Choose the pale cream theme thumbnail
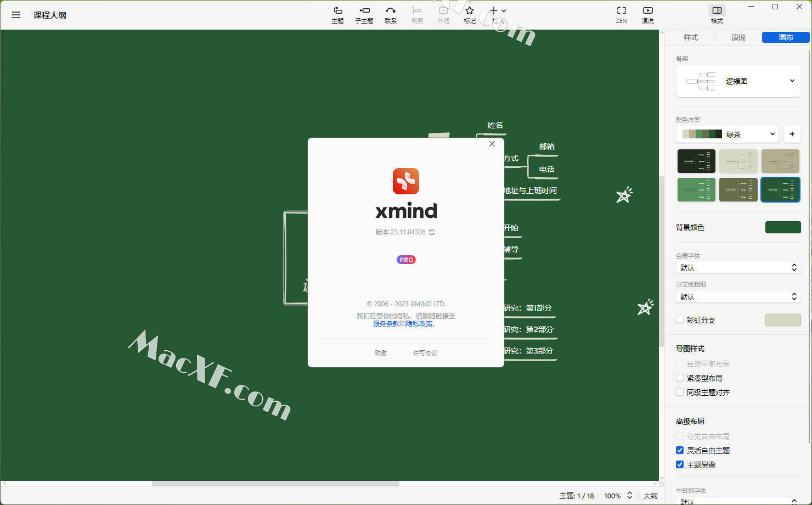This screenshot has width=812, height=505. [738, 161]
